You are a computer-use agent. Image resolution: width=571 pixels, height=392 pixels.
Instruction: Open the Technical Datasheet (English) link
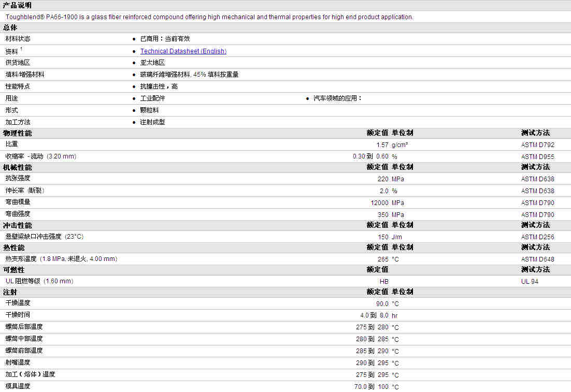[183, 51]
